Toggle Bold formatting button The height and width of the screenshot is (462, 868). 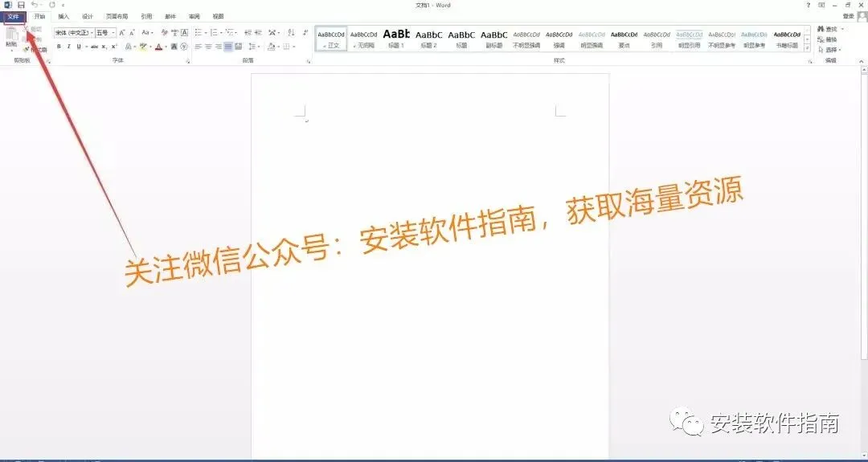(x=59, y=47)
